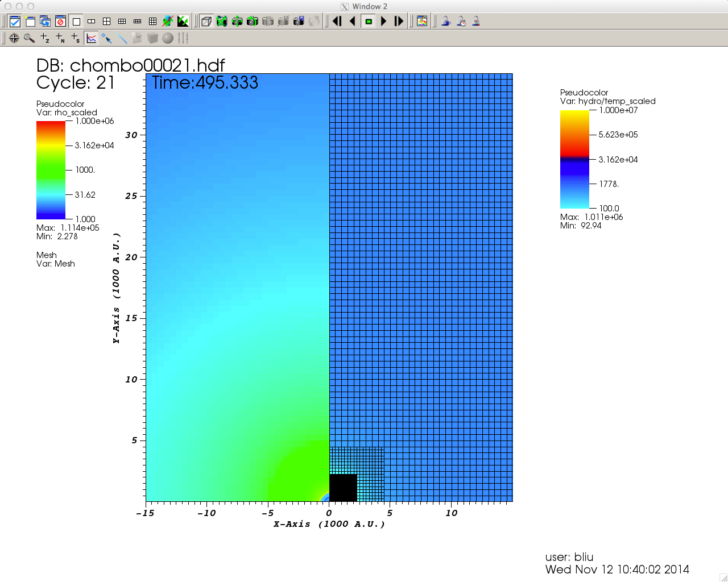This screenshot has height=582, width=728.
Task: Clone the current window
Action: 45,22
